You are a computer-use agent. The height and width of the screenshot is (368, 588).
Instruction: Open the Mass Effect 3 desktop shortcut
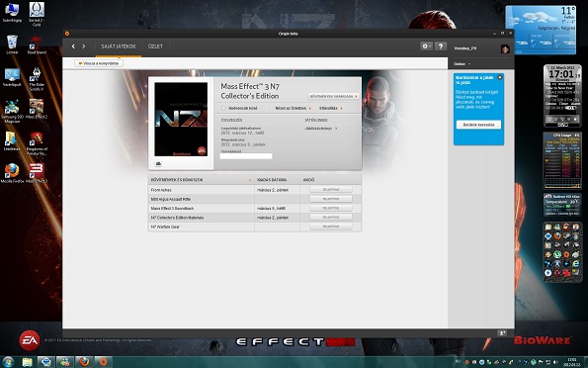[x=37, y=173]
